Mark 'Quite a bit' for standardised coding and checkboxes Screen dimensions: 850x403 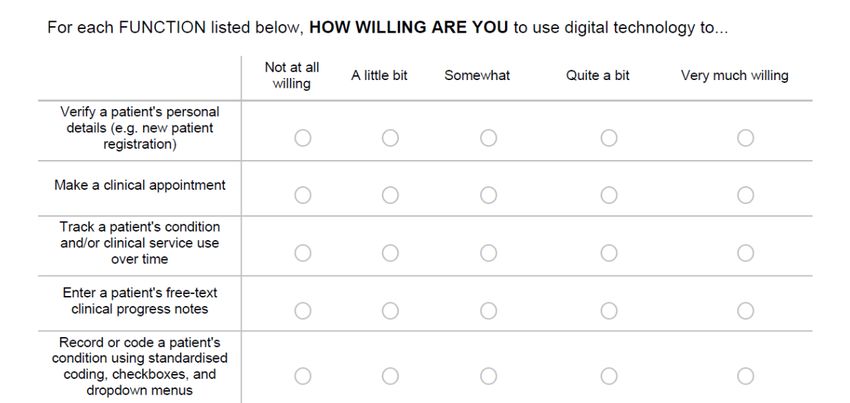click(609, 376)
